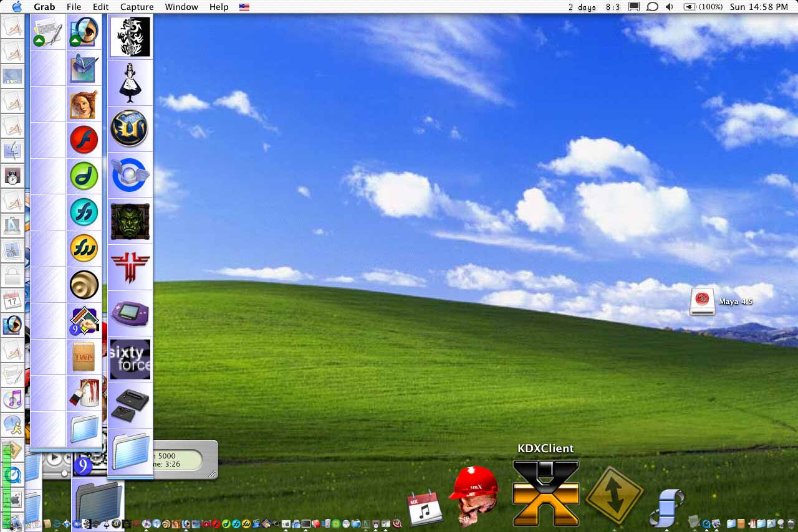This screenshot has height=532, width=798.
Task: Launch the teal FreeHand MX icon
Action: click(84, 212)
